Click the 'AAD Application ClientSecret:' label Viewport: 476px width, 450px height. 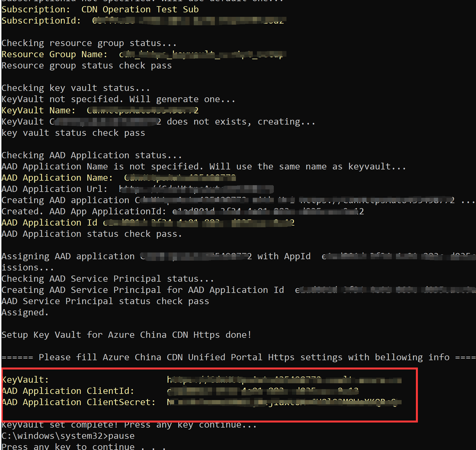[x=79, y=402]
